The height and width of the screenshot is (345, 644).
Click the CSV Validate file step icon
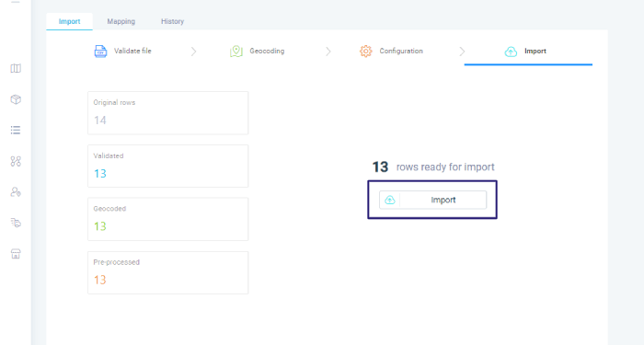click(x=100, y=52)
